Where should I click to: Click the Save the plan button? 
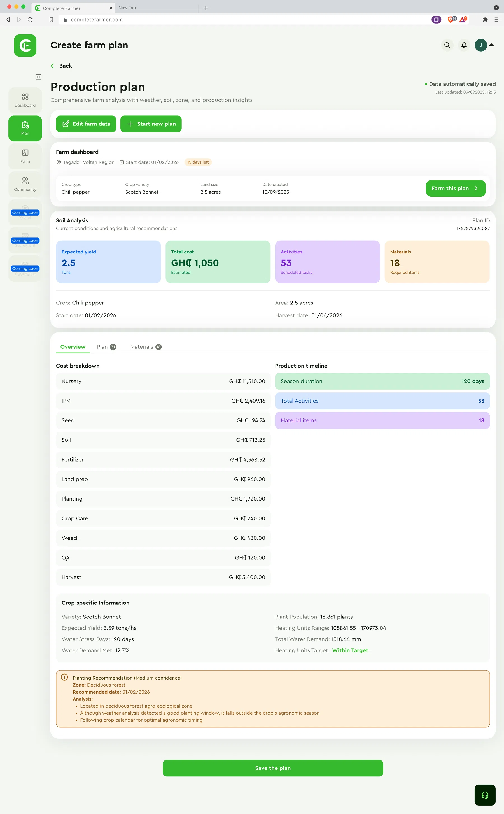[273, 768]
